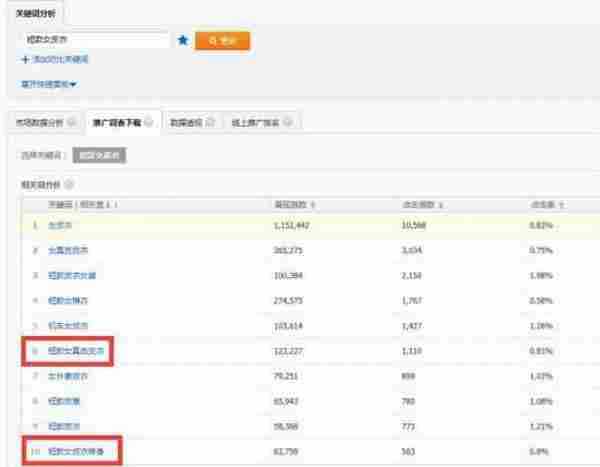The image size is (600, 467).
Task: Sort by impression index column sort icon
Action: pyautogui.click(x=315, y=205)
